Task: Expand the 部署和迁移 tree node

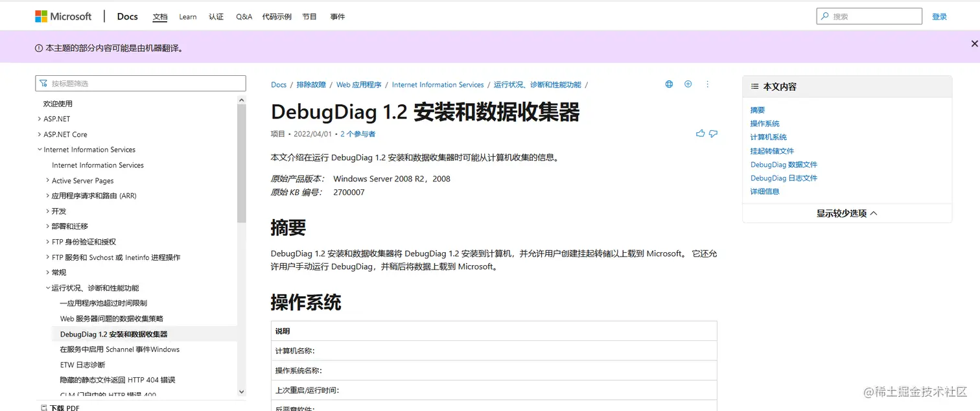Action: [48, 226]
